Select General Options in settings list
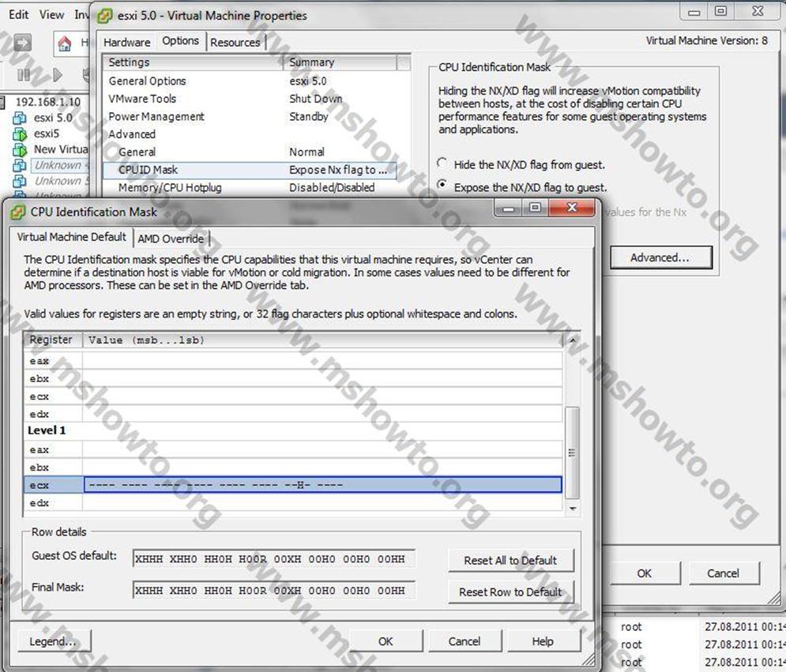The width and height of the screenshot is (786, 672). point(249,81)
